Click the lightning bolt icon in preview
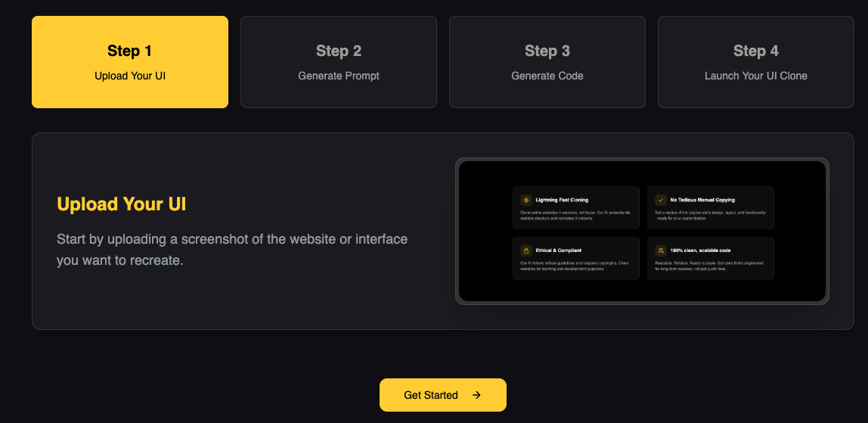Screen dimensions: 868x423 point(526,200)
